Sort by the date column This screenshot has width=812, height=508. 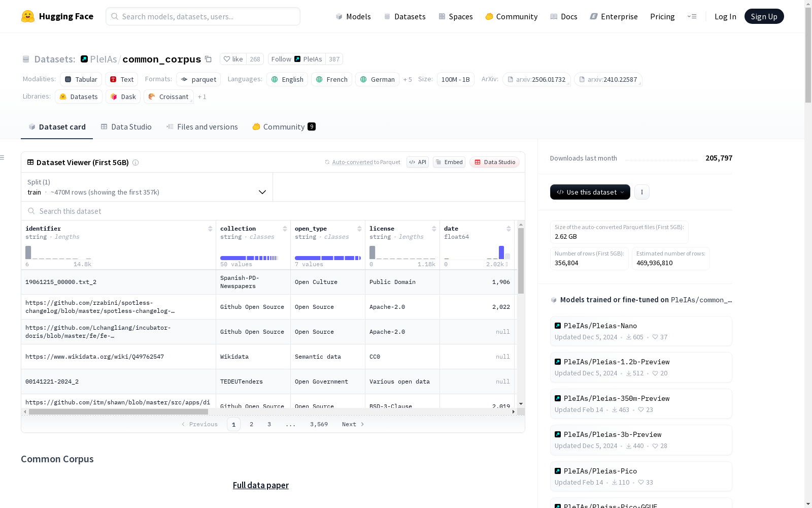[x=509, y=229]
